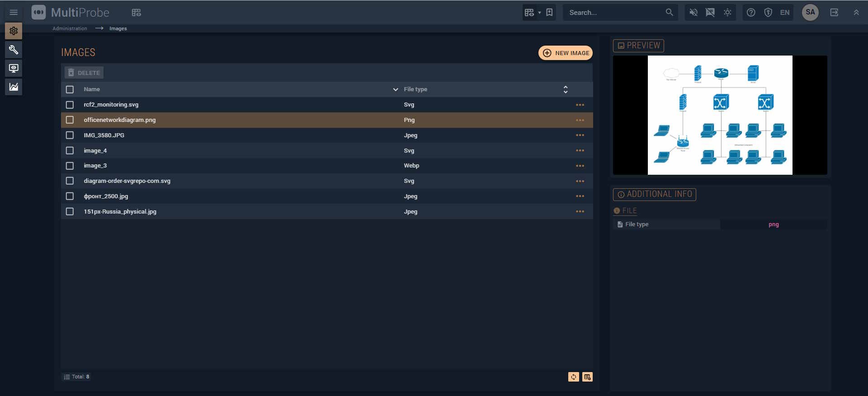The width and height of the screenshot is (868, 396).
Task: Open the wrench tools sidebar section
Action: coord(14,50)
